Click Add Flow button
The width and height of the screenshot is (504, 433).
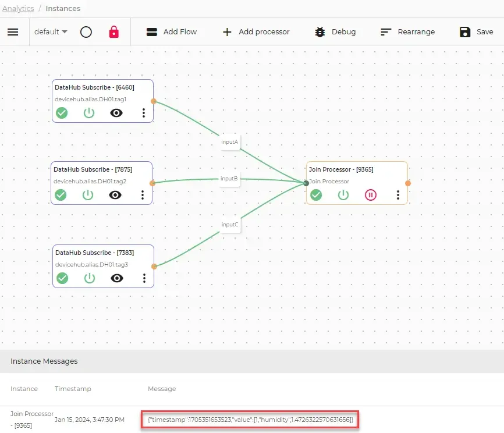(171, 32)
